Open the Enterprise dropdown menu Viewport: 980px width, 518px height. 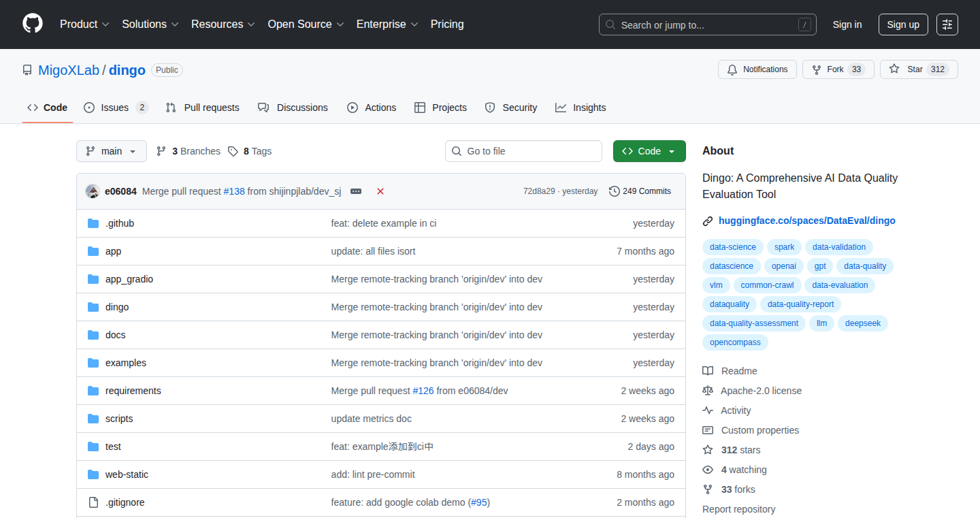387,25
